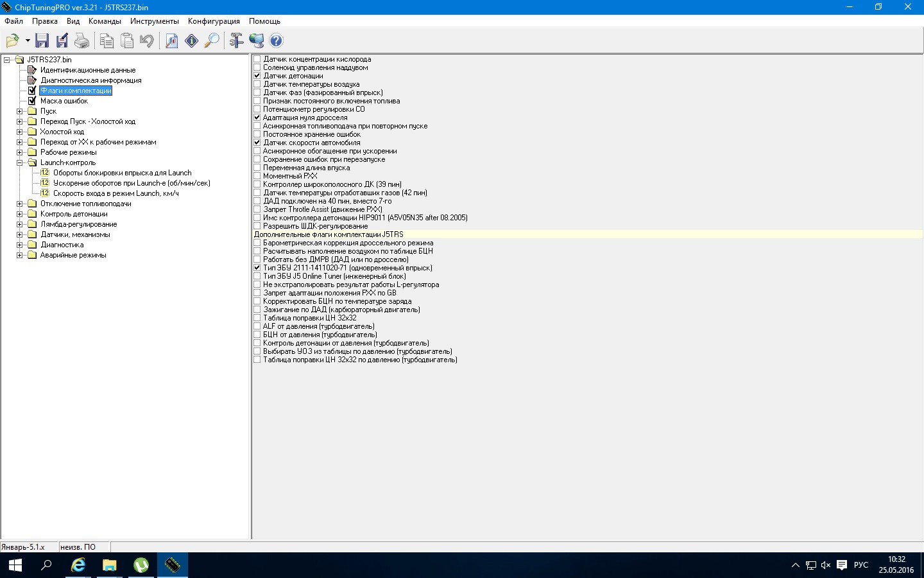Expand the Холостой ход folder
The image size is (924, 578).
[x=20, y=132]
